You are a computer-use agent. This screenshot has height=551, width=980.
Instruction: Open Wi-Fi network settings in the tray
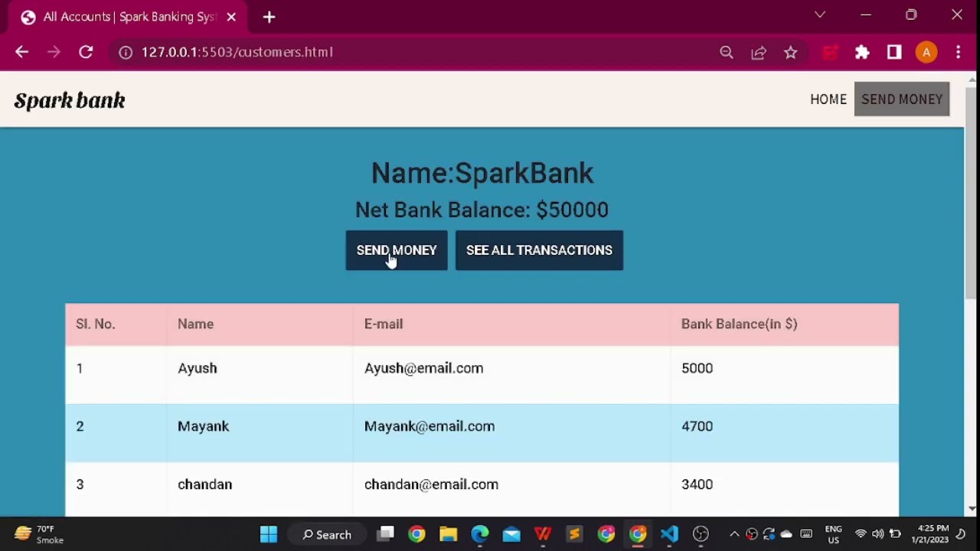[x=861, y=534]
